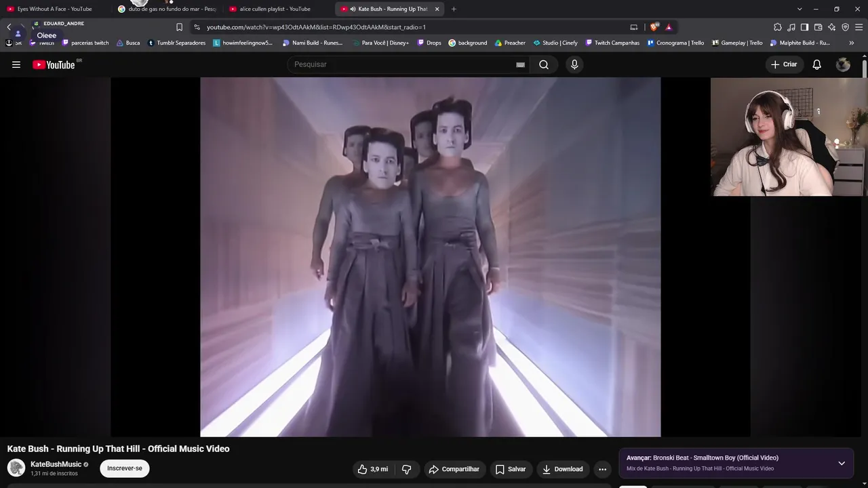Click the Criar create button

(x=784, y=64)
